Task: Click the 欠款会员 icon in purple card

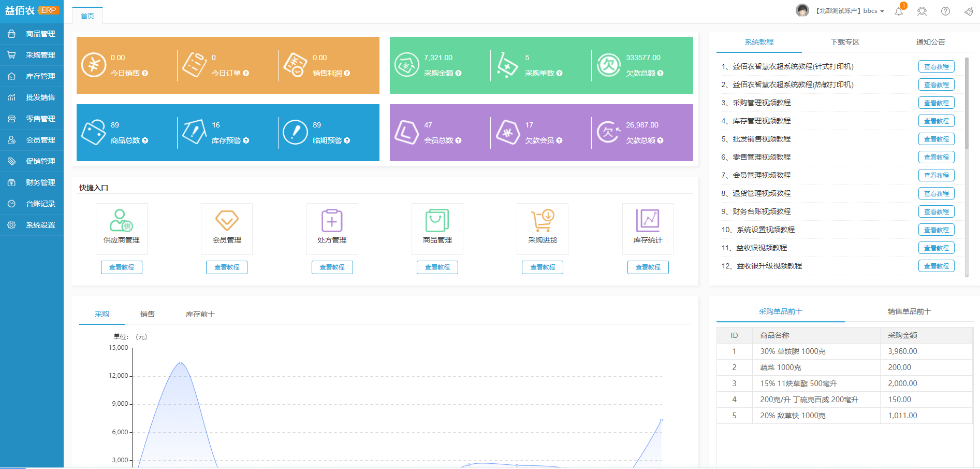Action: tap(508, 133)
